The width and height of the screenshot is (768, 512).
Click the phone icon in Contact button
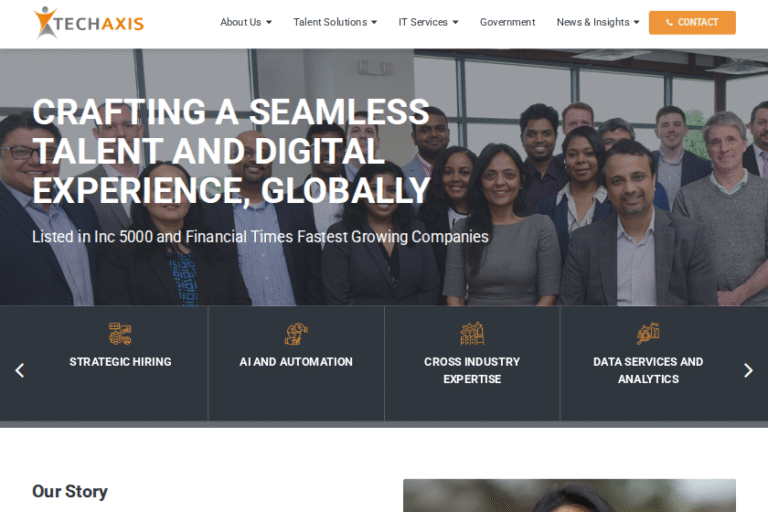pyautogui.click(x=669, y=23)
